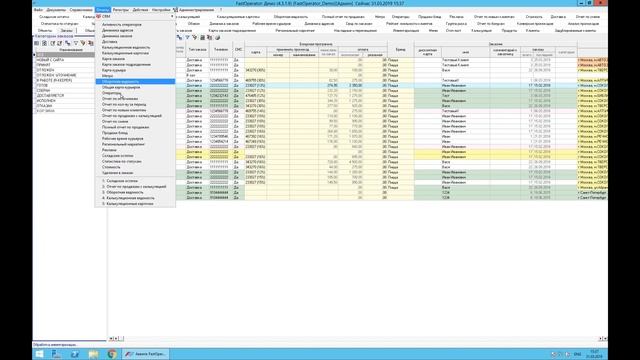Open the Действия menu
This screenshot has width=640, height=360.
click(140, 10)
